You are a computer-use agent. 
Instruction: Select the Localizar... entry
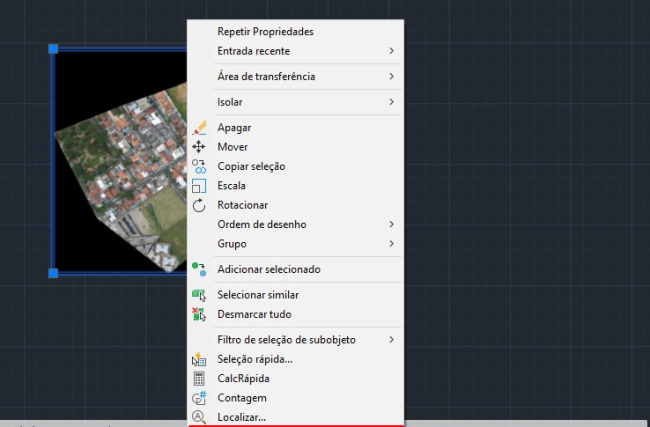[296, 417]
